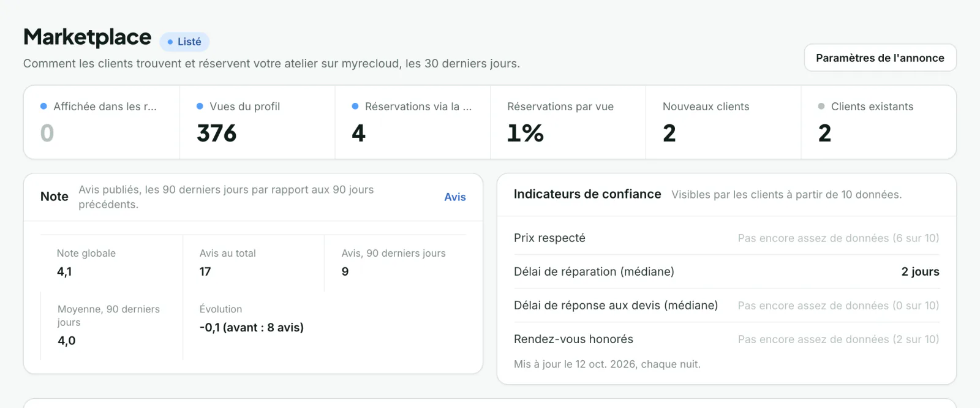Click the blue dot beside Affichée dans les r...
The width and height of the screenshot is (980, 408).
(x=43, y=106)
